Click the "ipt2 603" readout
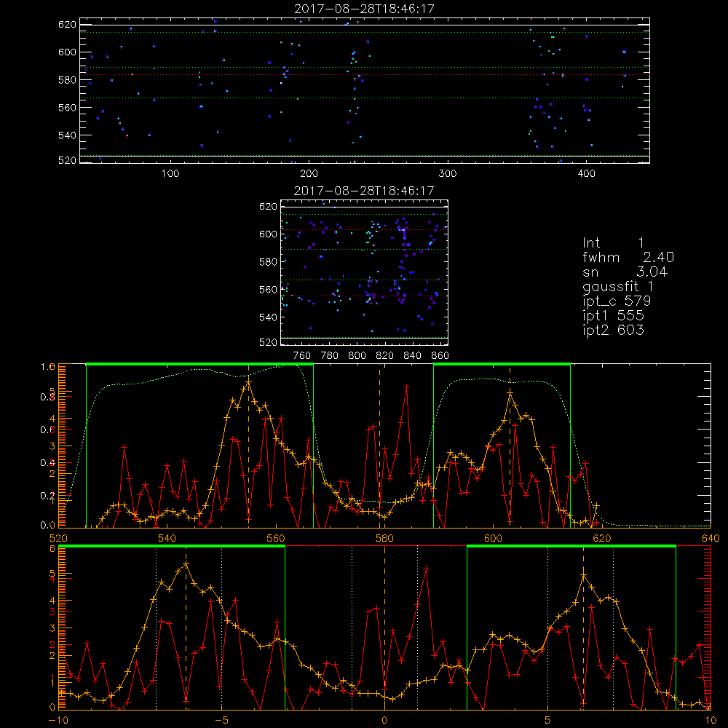This screenshot has width=728, height=728. click(613, 330)
